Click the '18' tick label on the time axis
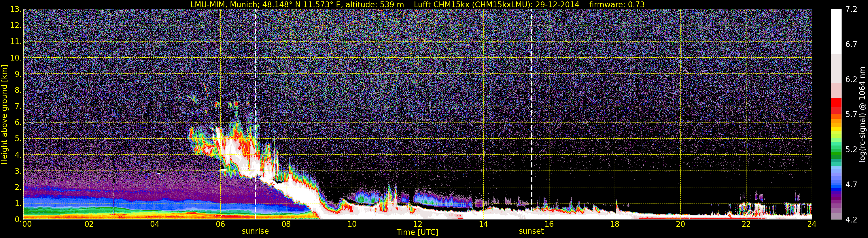The height and width of the screenshot is (238, 868). 614,224
